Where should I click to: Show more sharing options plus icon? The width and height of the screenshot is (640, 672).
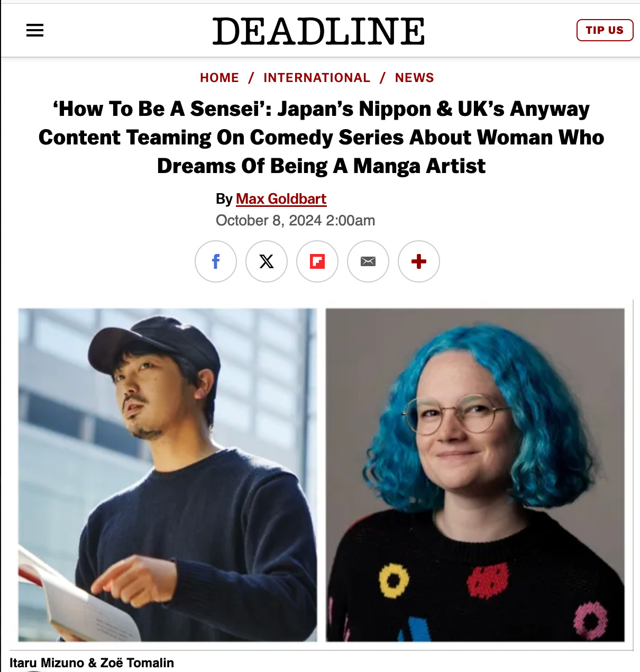point(419,261)
